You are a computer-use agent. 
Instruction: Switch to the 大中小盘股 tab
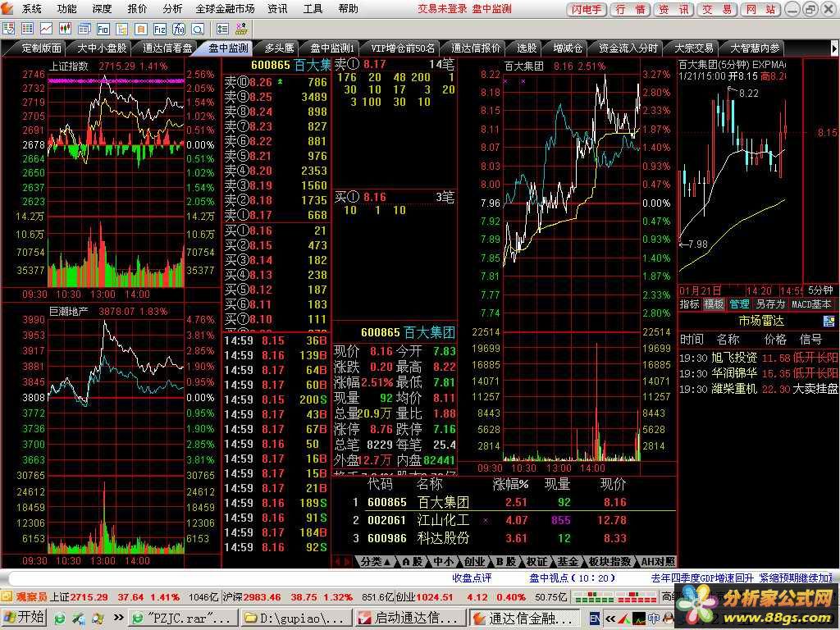tap(102, 48)
